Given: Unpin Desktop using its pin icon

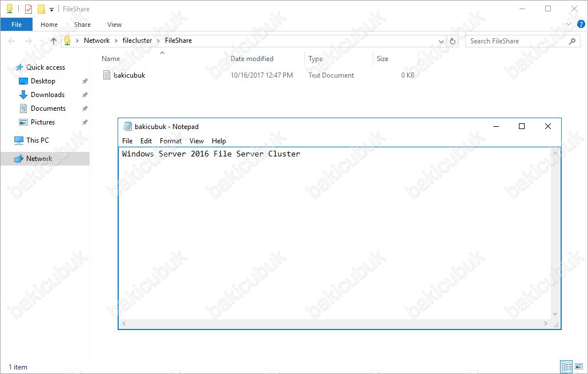Looking at the screenshot, I should click(x=85, y=81).
